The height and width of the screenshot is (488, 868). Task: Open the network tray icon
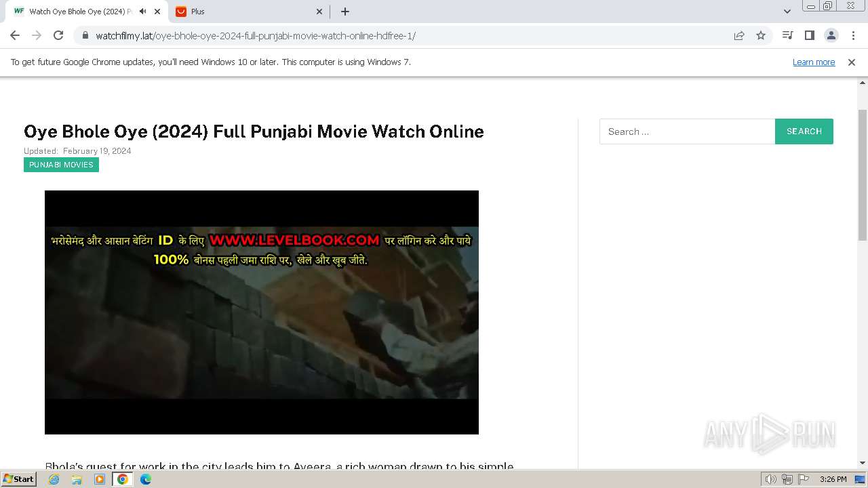click(787, 479)
